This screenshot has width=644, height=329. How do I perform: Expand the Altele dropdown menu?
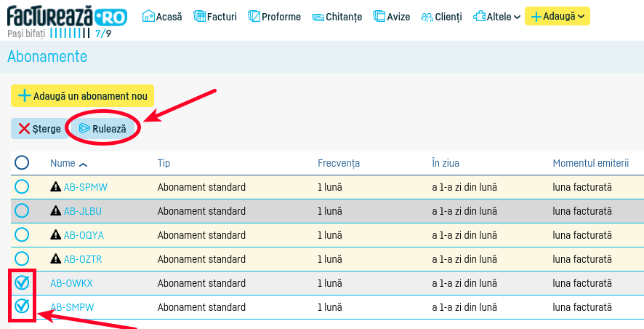496,17
